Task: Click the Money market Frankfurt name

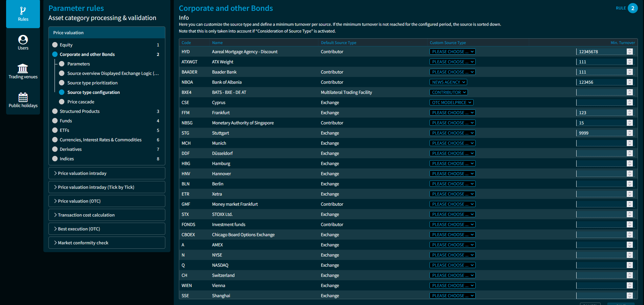Action: point(235,204)
